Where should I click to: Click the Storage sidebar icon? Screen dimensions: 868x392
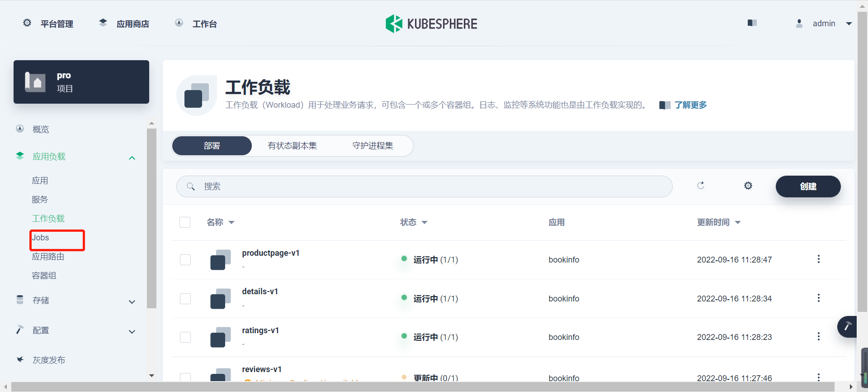click(20, 300)
